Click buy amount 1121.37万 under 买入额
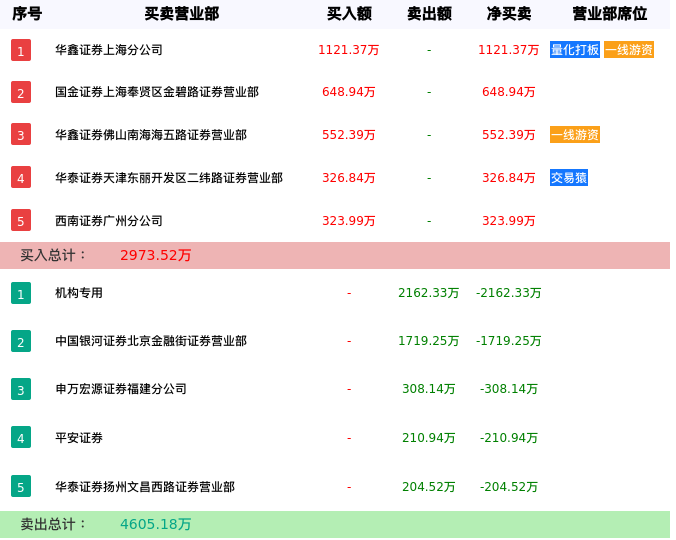The width and height of the screenshot is (676, 540). (x=349, y=50)
